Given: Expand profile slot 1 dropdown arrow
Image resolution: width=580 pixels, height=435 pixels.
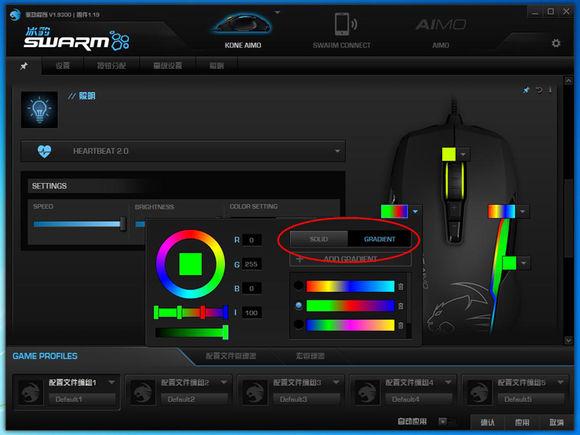Looking at the screenshot, I should tap(112, 382).
